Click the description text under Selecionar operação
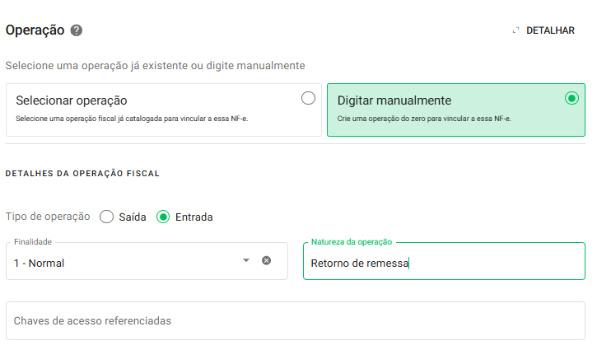Image resolution: width=597 pixels, height=364 pixels. pos(133,119)
